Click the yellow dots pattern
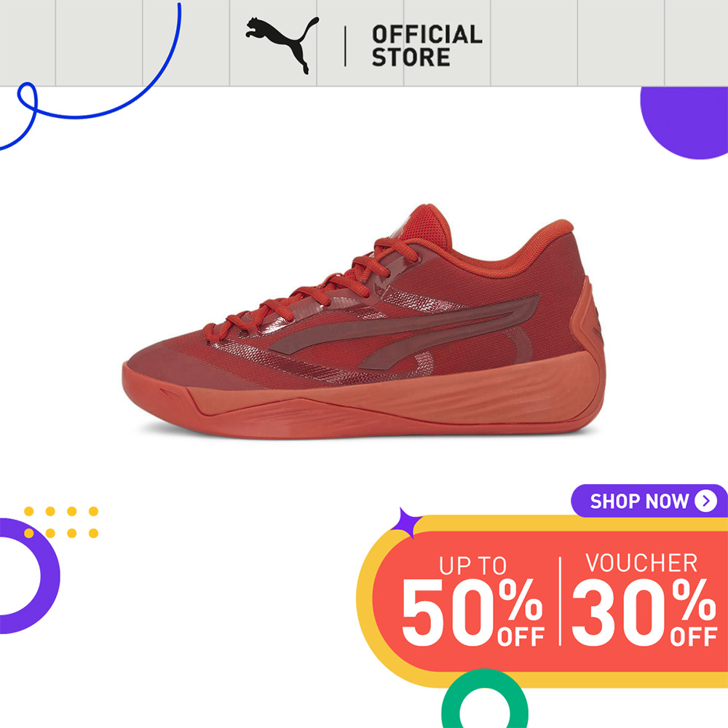The width and height of the screenshot is (728, 728). click(61, 522)
